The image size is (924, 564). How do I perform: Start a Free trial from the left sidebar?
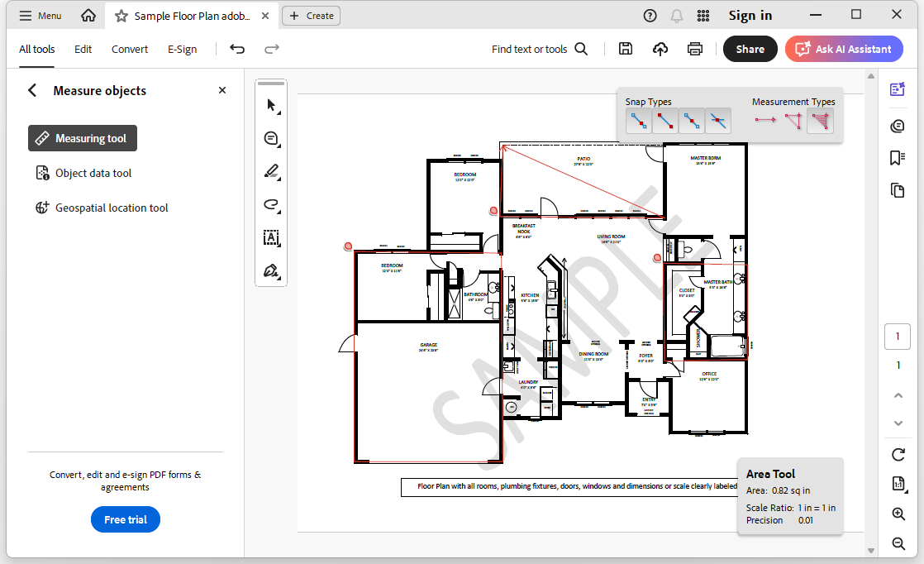point(125,519)
